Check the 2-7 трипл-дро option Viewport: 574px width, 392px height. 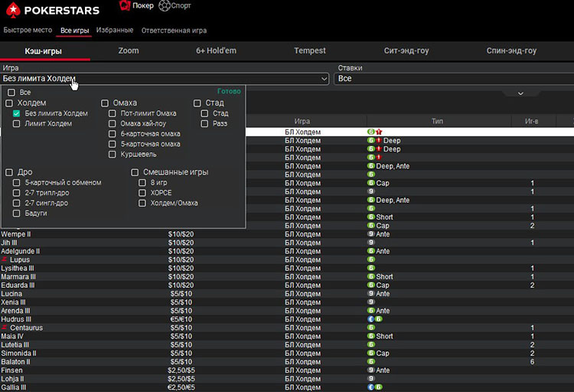point(17,193)
